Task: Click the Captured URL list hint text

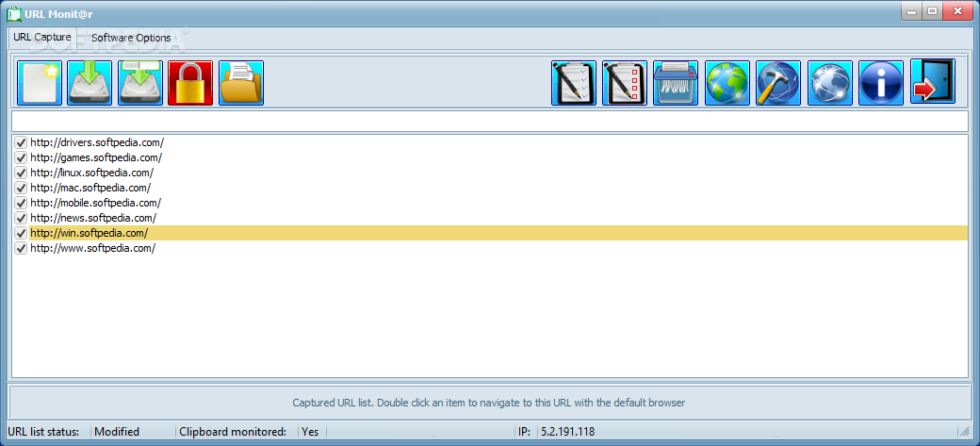Action: (x=489, y=403)
